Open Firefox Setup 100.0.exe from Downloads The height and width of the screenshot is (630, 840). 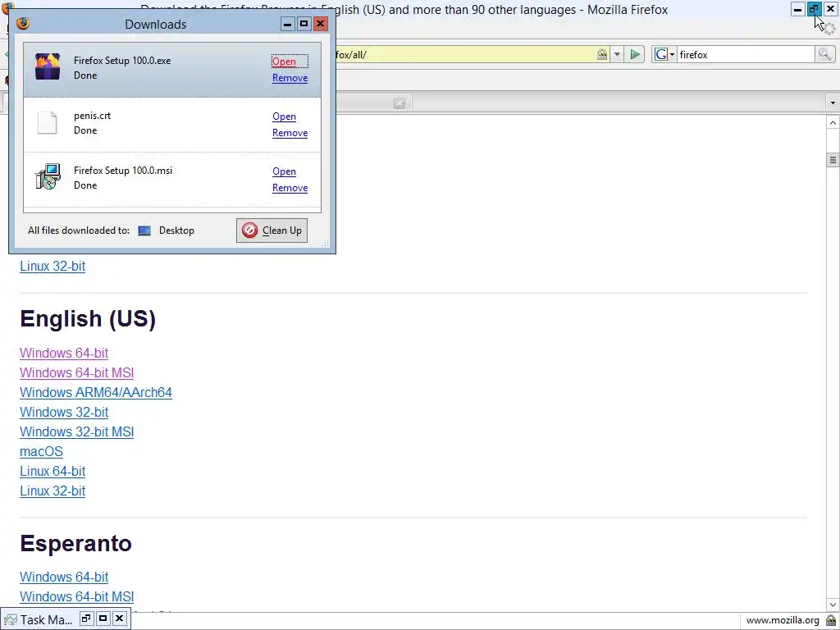pyautogui.click(x=284, y=61)
